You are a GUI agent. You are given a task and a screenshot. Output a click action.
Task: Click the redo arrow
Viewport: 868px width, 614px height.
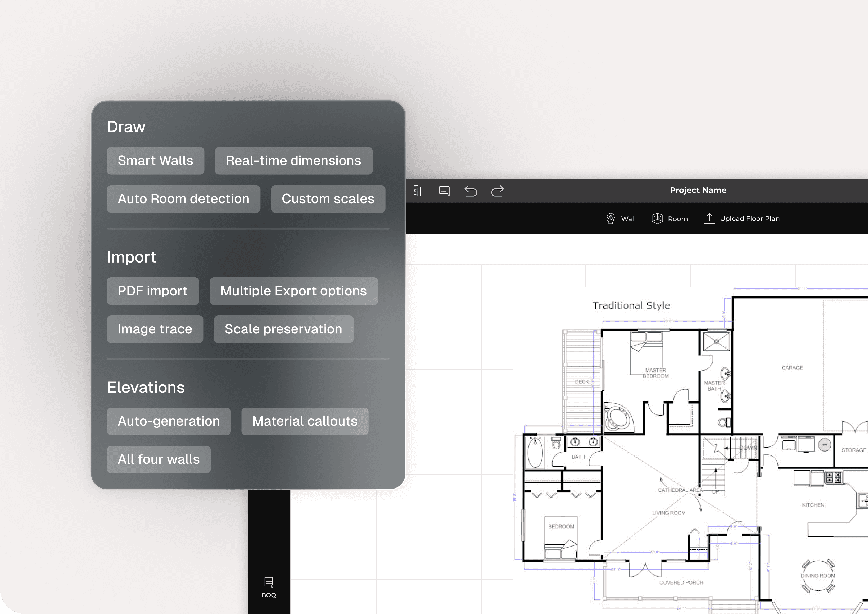[498, 191]
